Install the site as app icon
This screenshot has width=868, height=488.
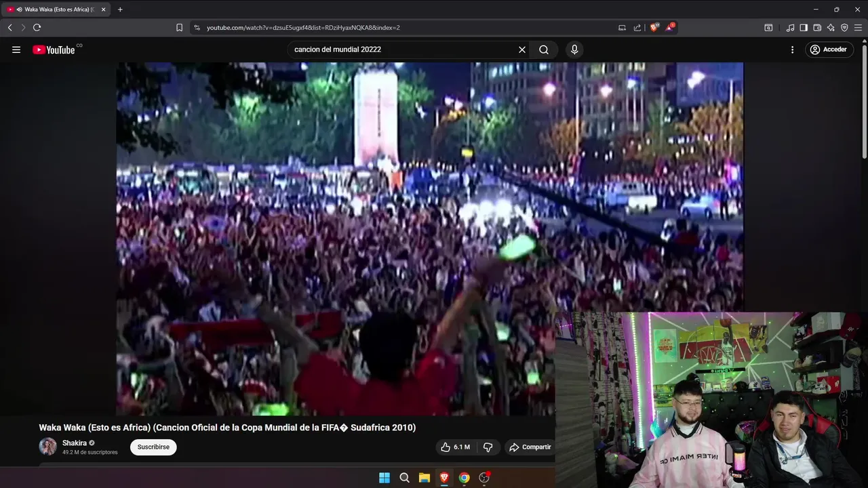(622, 28)
